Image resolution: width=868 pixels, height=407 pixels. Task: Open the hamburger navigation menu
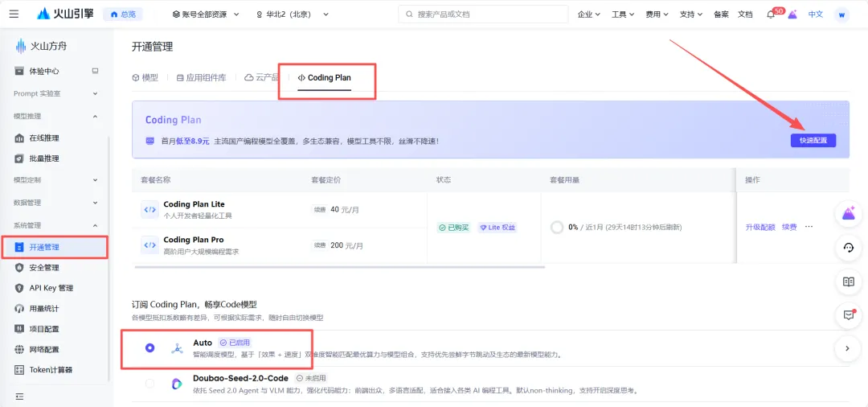click(14, 14)
